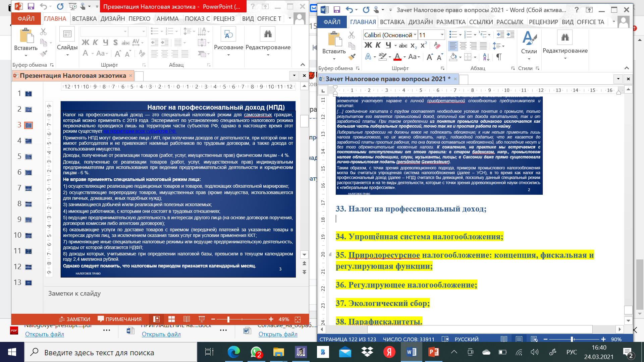
Task: Open ФАЙЛ tab in Word
Action: click(332, 22)
